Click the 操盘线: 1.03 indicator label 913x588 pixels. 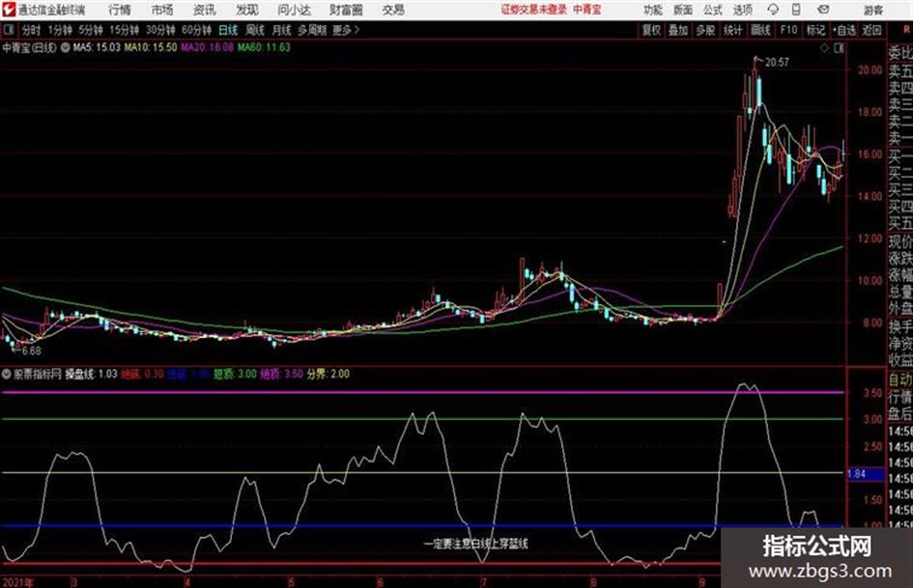pos(92,374)
